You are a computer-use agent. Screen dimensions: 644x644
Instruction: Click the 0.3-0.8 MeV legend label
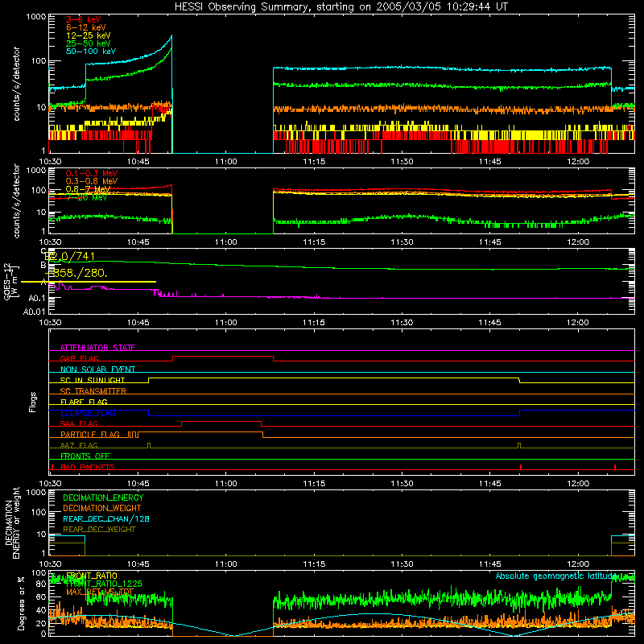pyautogui.click(x=92, y=181)
